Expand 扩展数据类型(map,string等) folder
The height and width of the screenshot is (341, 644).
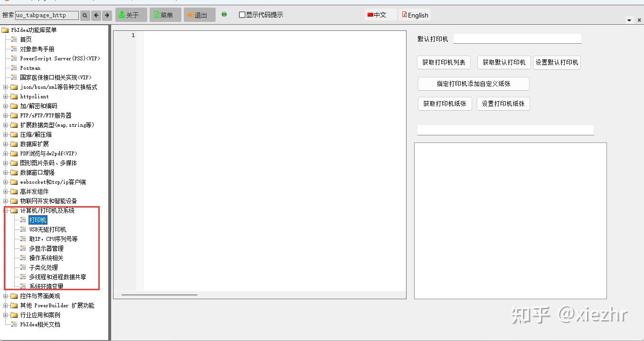coord(6,125)
